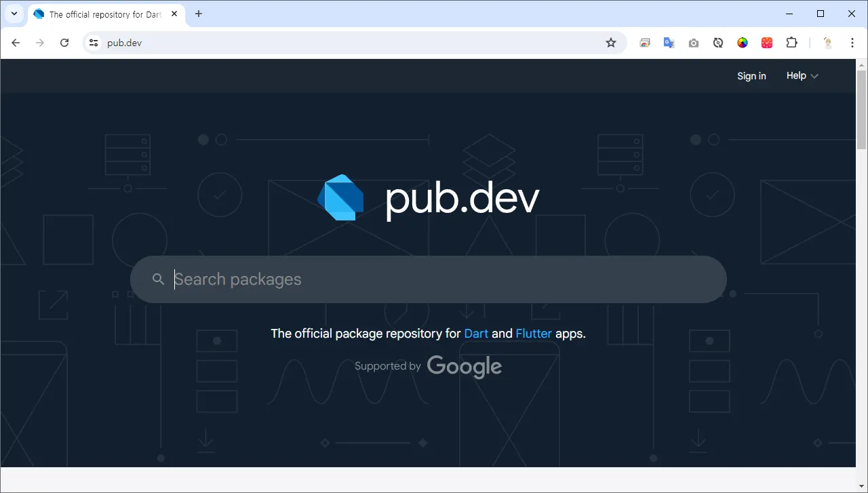Viewport: 868px width, 493px height.
Task: Open the Chrome profile avatar
Action: tap(828, 43)
